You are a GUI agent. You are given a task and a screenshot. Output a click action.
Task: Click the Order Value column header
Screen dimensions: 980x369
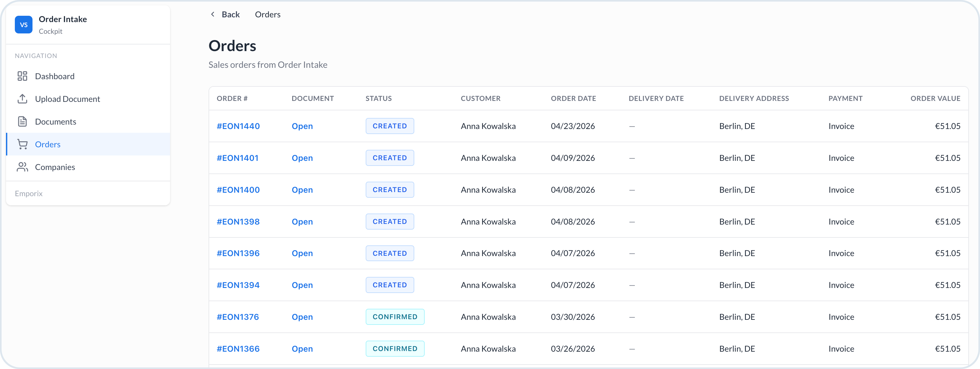(935, 98)
